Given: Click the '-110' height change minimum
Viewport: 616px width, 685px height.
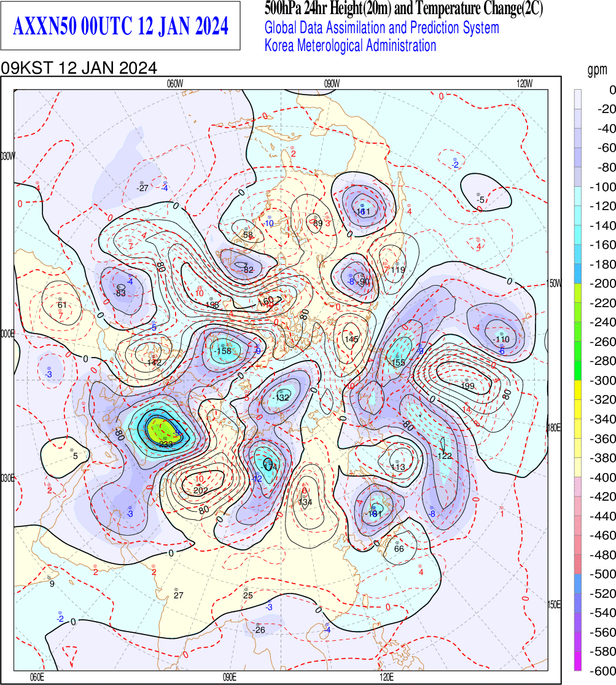Looking at the screenshot, I should [501, 339].
